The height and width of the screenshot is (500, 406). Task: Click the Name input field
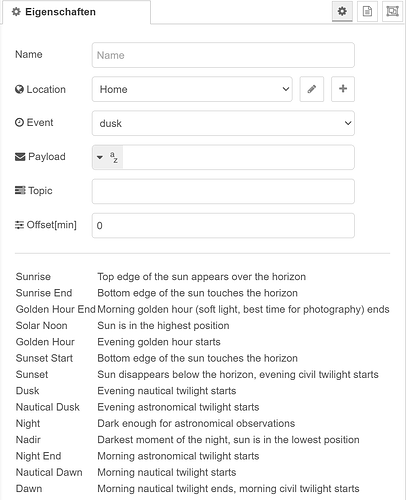pos(223,55)
